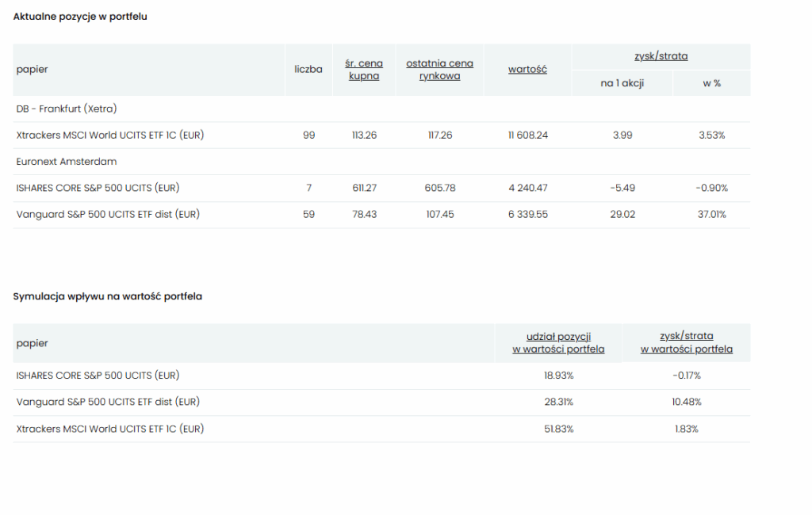The width and height of the screenshot is (812, 515).
Task: Click Xtrackers value 11 608.24
Action: (527, 135)
